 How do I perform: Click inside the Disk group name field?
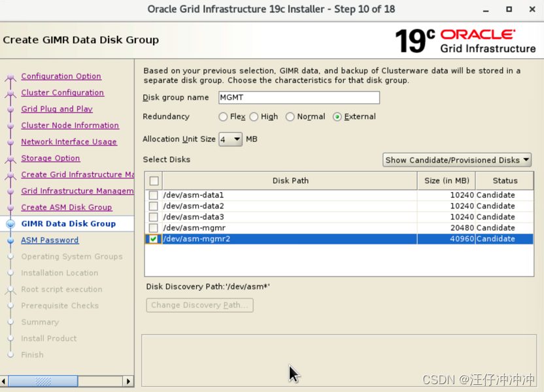point(299,97)
